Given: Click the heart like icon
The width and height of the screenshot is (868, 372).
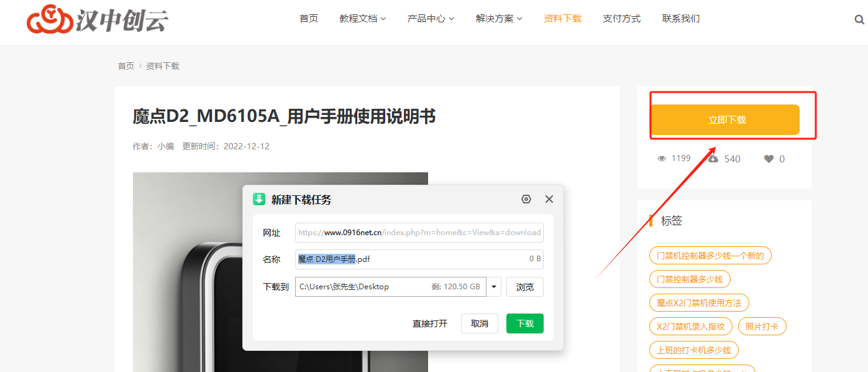Looking at the screenshot, I should pos(769,159).
